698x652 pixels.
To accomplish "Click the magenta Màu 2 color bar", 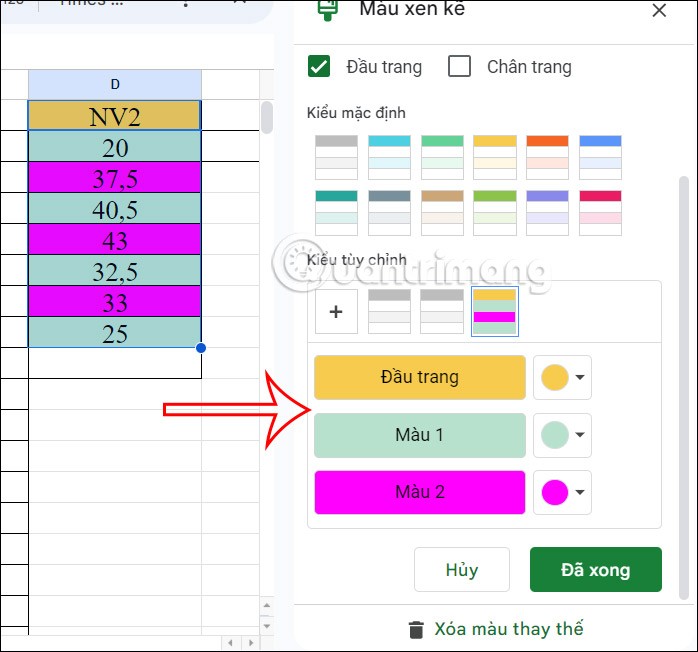I will (x=419, y=492).
